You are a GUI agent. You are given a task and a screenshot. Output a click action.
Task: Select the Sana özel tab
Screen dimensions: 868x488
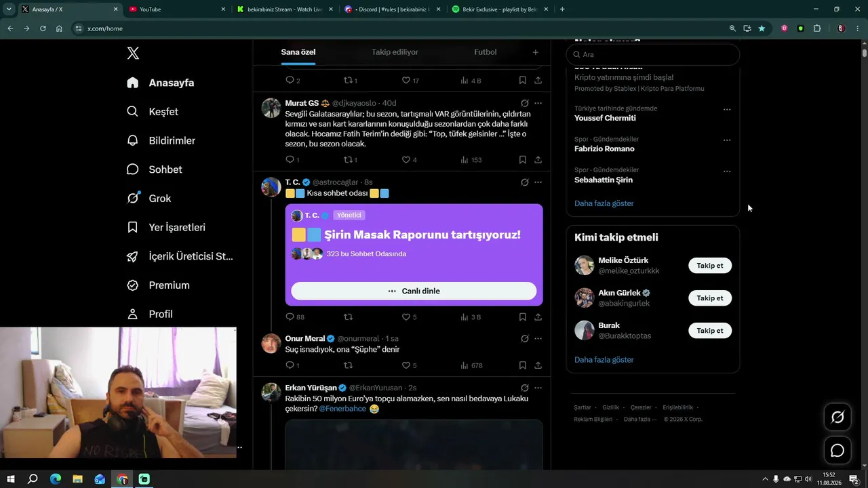tap(298, 52)
